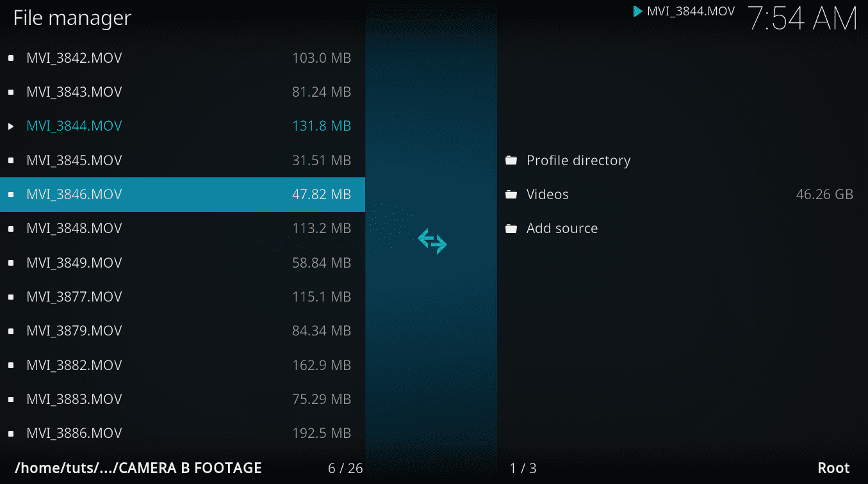Click the playing triangle marker beside MVI_3844.MOV in list

(x=11, y=125)
